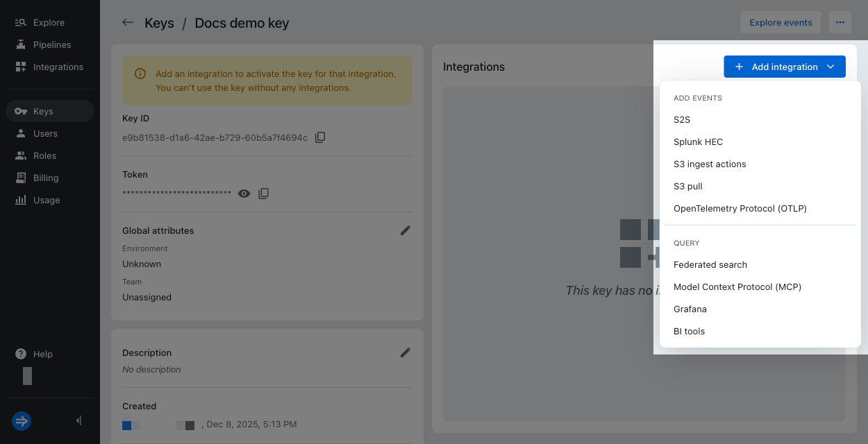Image resolution: width=868 pixels, height=444 pixels.
Task: Copy the token to clipboard
Action: tap(264, 194)
